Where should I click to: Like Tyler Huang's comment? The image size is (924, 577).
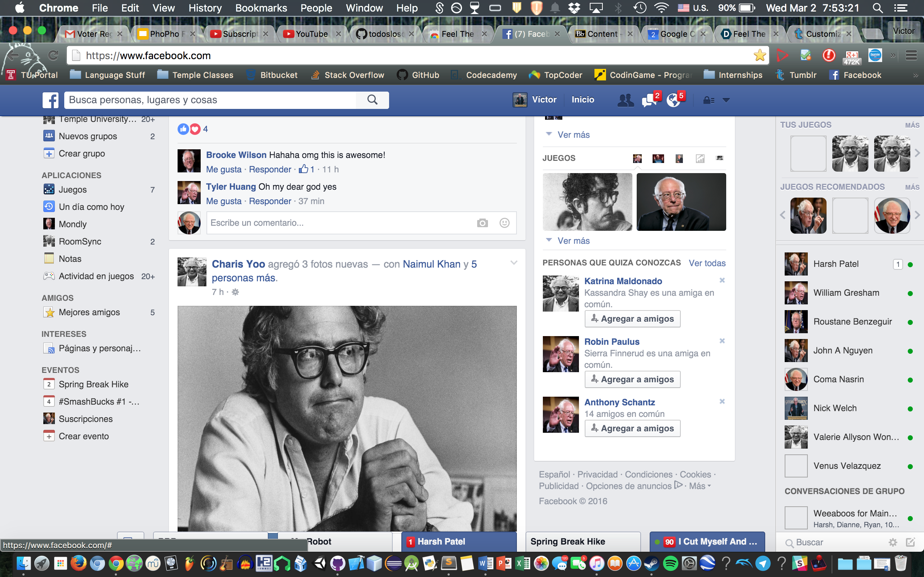coord(224,201)
